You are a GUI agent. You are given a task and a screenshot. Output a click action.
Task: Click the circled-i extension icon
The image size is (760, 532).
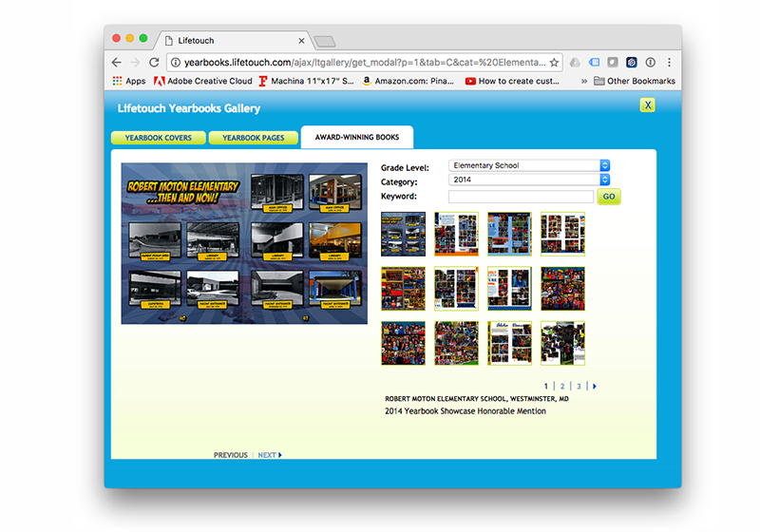(x=651, y=63)
